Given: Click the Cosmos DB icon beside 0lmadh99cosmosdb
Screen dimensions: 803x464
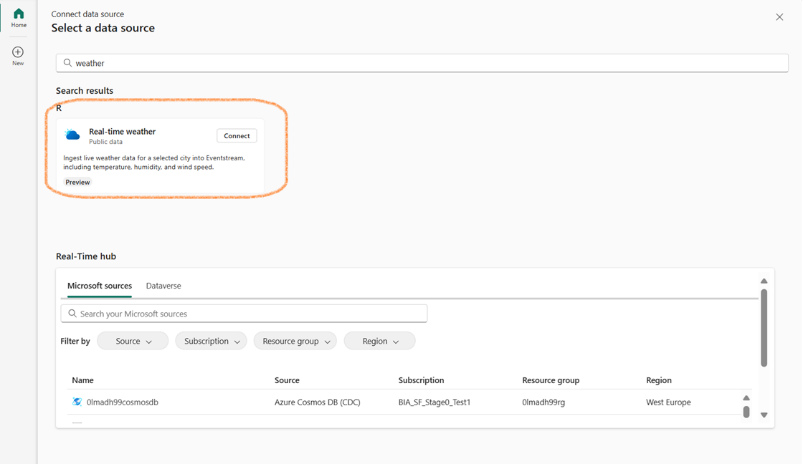Looking at the screenshot, I should [77, 402].
